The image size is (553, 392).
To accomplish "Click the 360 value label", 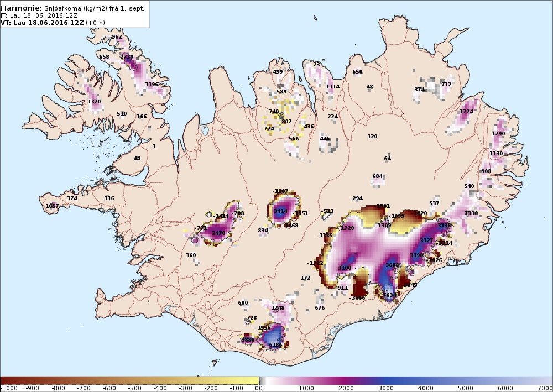I will pyautogui.click(x=191, y=255).
